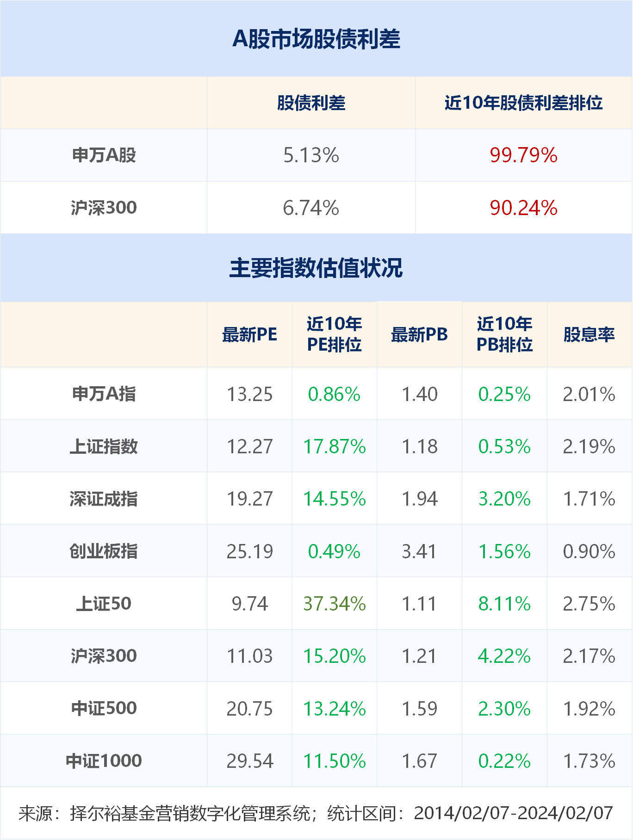Click the green value 4.22%
This screenshot has width=633, height=840.
click(505, 656)
